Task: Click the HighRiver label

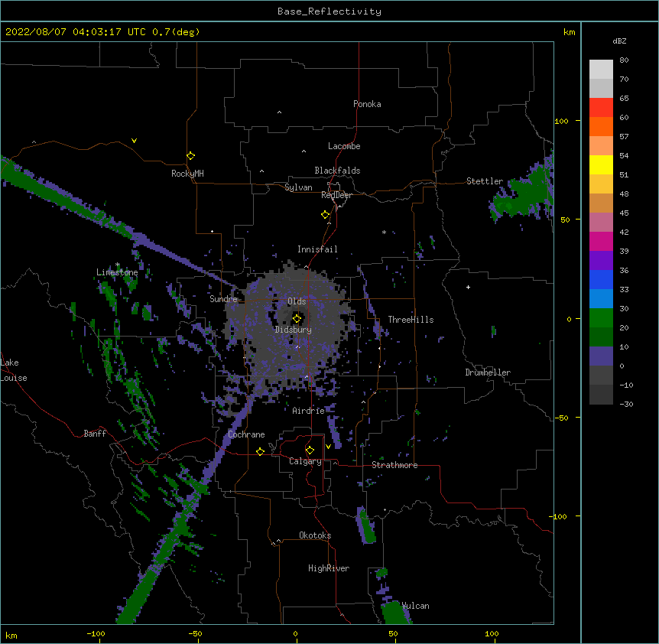Action: 329,568
